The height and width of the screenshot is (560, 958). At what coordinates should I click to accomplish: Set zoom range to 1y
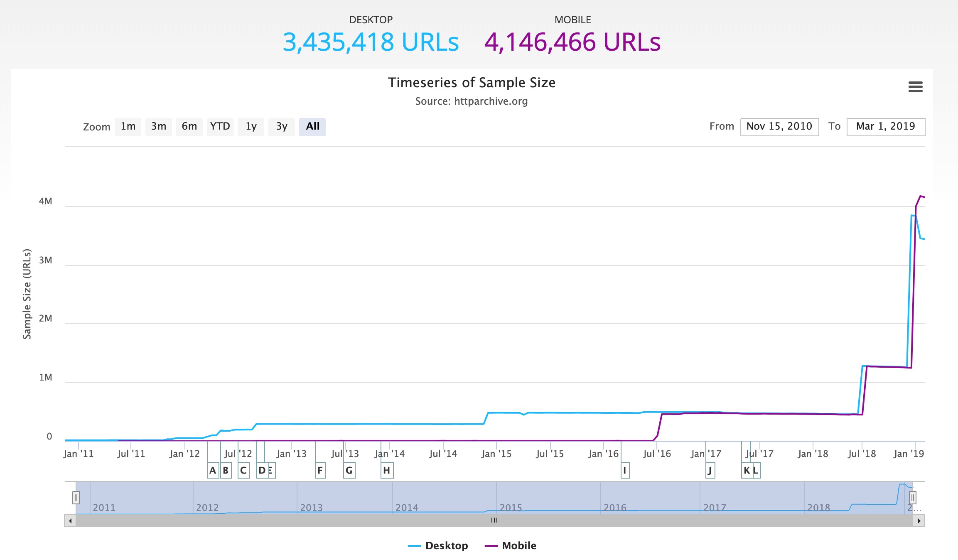point(251,127)
